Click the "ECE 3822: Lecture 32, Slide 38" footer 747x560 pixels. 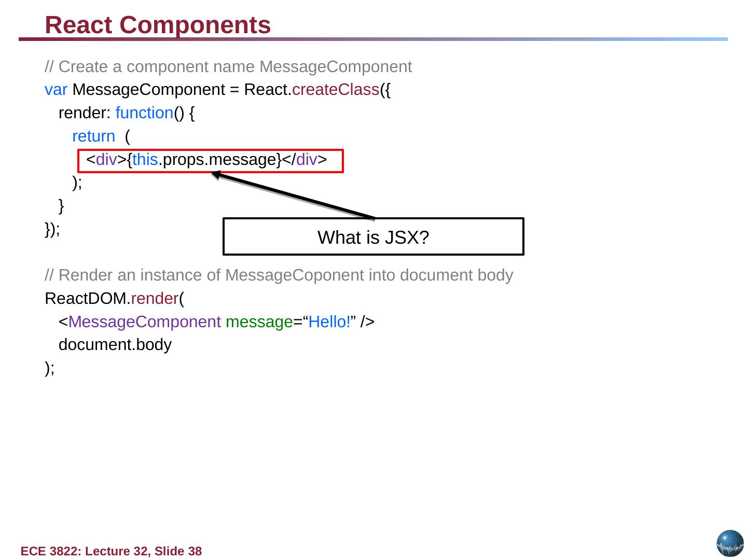tap(111, 551)
